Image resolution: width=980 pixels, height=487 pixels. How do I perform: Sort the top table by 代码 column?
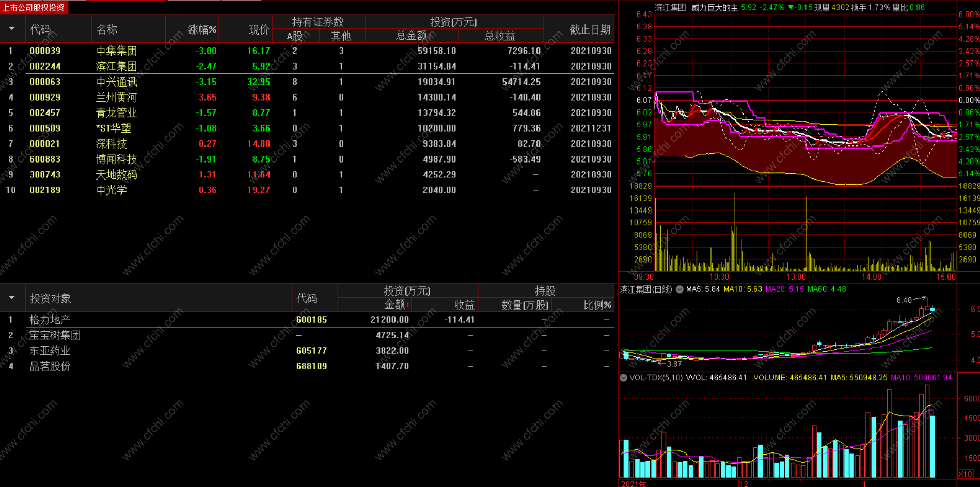pyautogui.click(x=40, y=29)
